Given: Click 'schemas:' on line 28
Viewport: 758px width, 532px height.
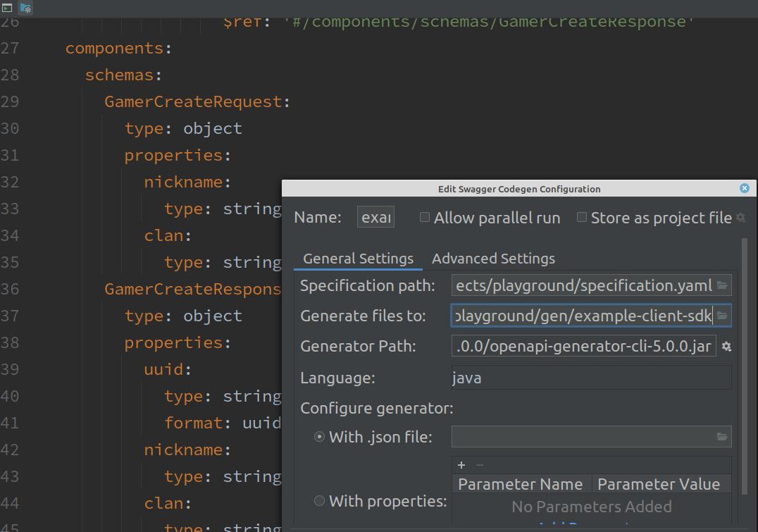Looking at the screenshot, I should pyautogui.click(x=123, y=75).
